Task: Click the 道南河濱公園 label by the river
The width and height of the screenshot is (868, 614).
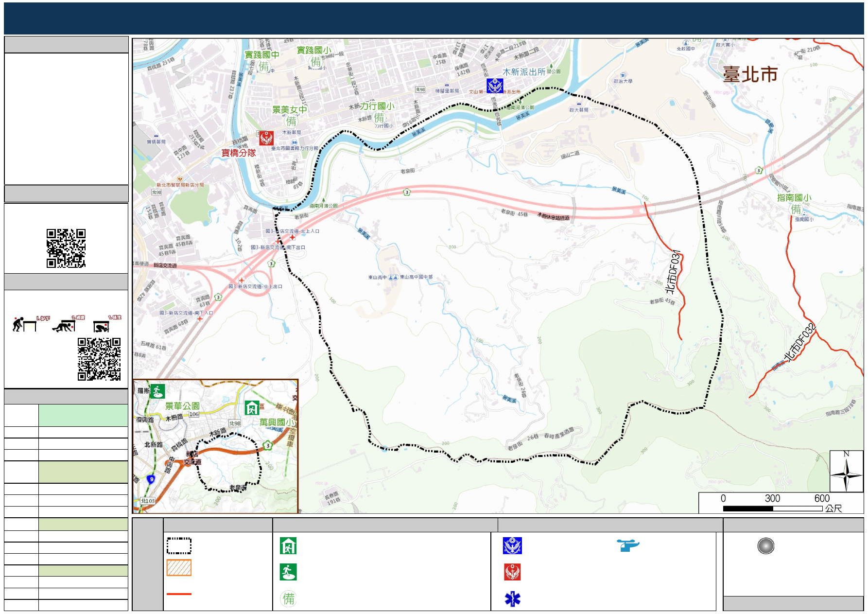Action: pyautogui.click(x=324, y=206)
